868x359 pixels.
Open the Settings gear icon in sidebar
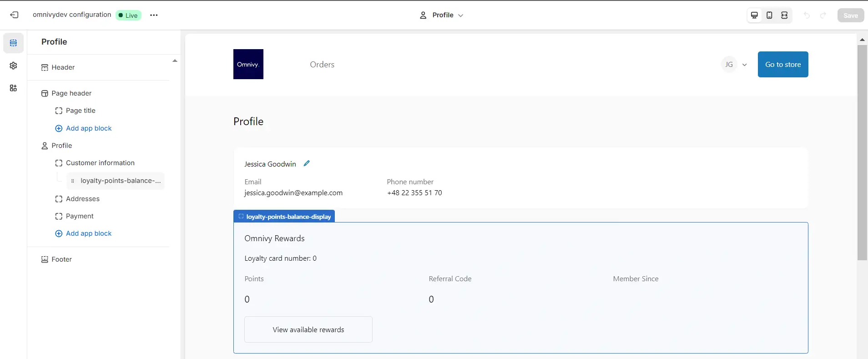point(13,66)
